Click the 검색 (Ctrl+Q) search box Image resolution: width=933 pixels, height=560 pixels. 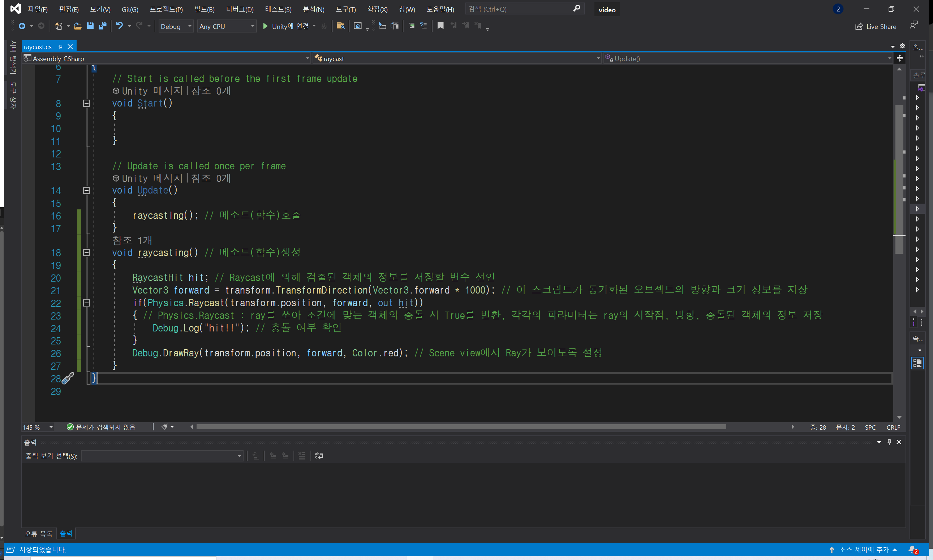pyautogui.click(x=521, y=9)
